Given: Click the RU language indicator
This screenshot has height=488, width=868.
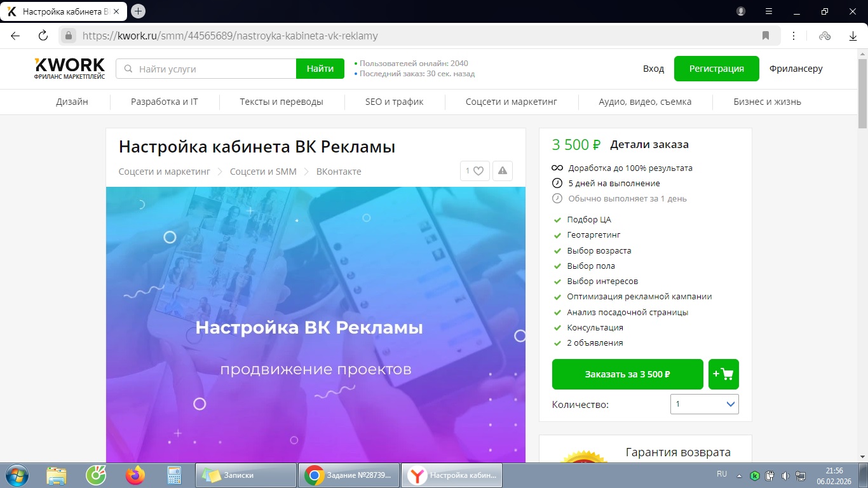Looking at the screenshot, I should click(x=722, y=474).
